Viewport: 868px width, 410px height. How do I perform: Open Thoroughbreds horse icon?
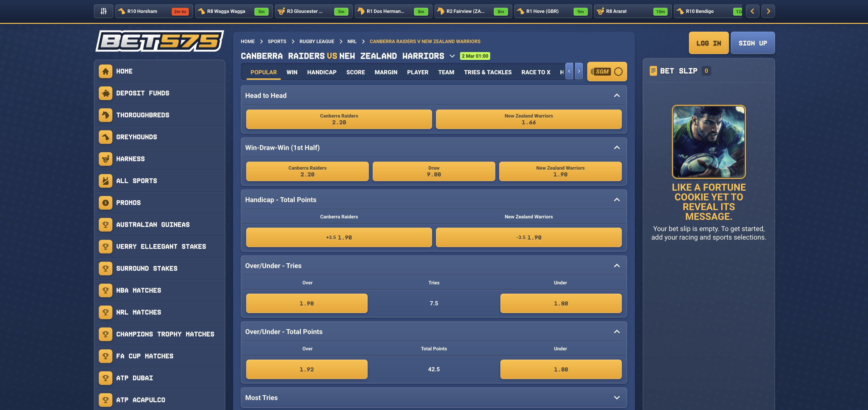tap(106, 115)
